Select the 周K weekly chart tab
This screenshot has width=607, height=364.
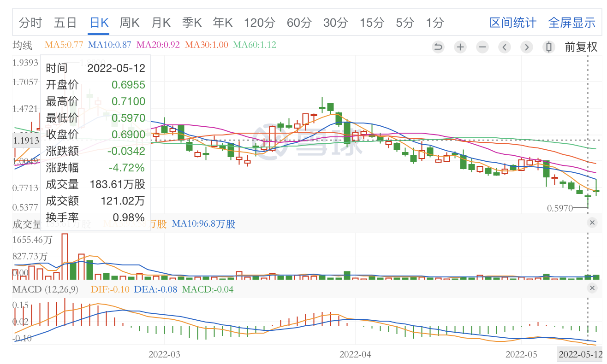point(129,23)
